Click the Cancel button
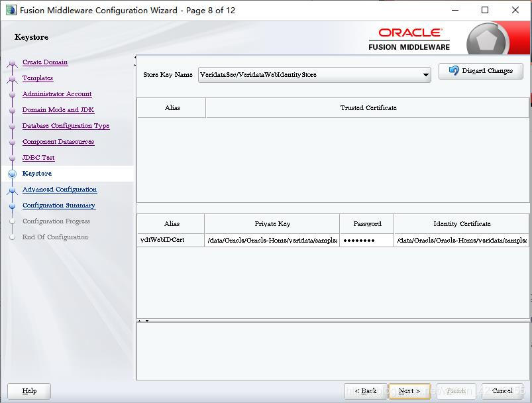 click(x=502, y=391)
